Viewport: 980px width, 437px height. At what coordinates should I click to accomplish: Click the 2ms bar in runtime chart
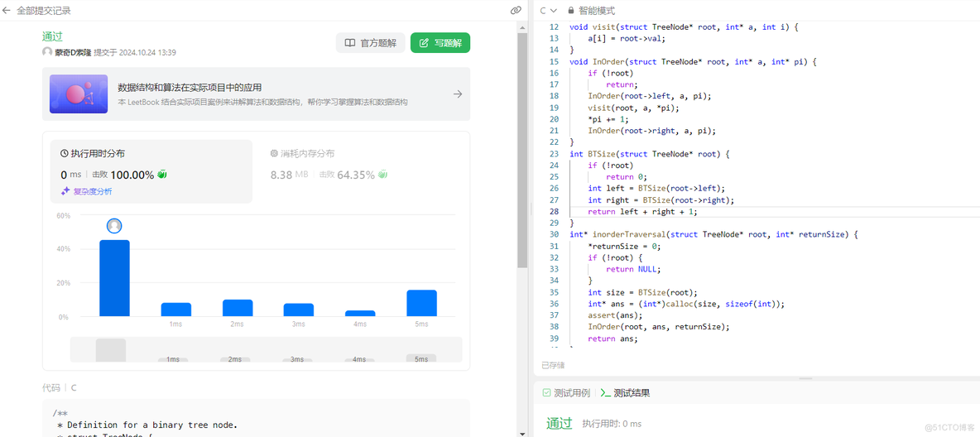[x=238, y=308]
